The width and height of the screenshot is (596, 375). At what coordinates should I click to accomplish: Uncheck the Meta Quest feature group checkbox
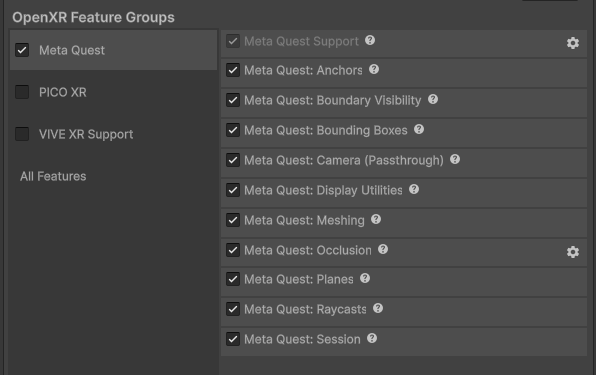pyautogui.click(x=22, y=50)
